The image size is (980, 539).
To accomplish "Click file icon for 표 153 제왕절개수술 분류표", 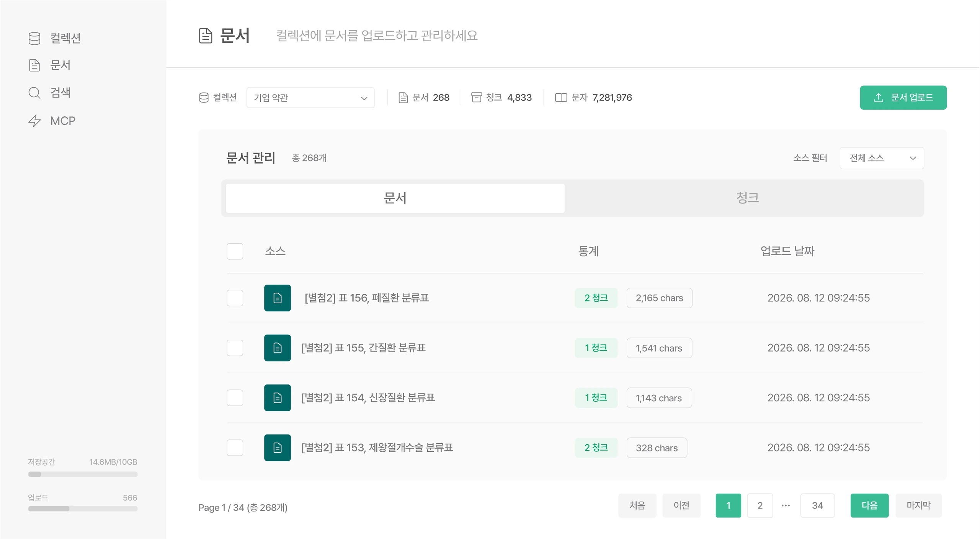I will point(277,448).
